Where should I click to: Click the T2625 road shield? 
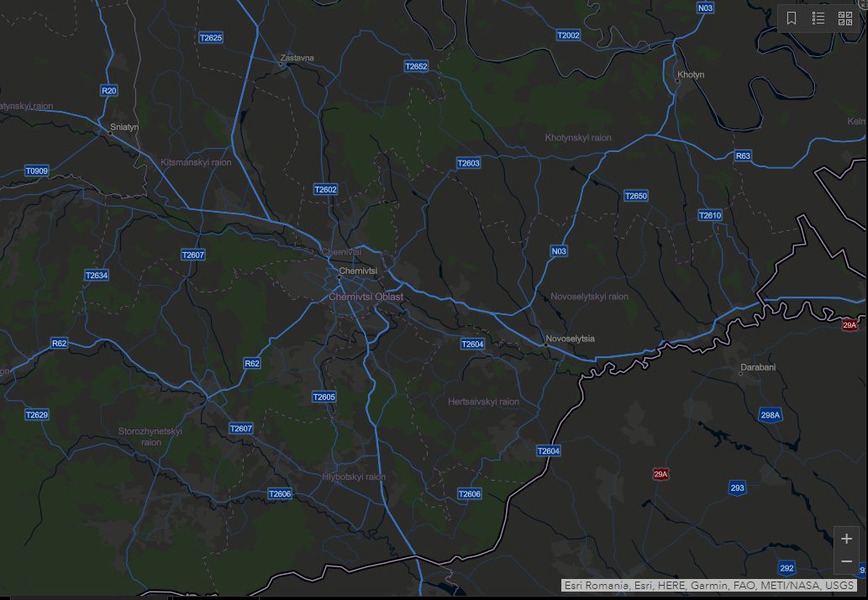coord(211,38)
